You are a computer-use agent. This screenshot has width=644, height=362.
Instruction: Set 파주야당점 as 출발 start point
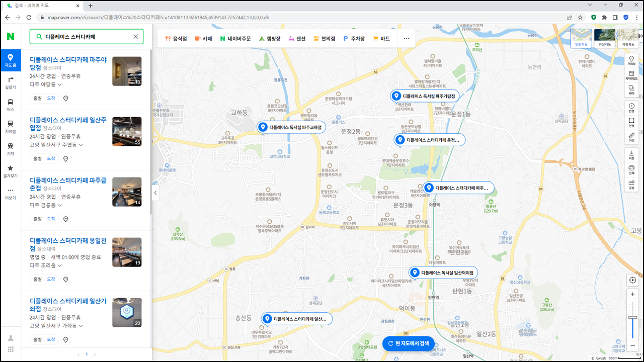pyautogui.click(x=37, y=99)
